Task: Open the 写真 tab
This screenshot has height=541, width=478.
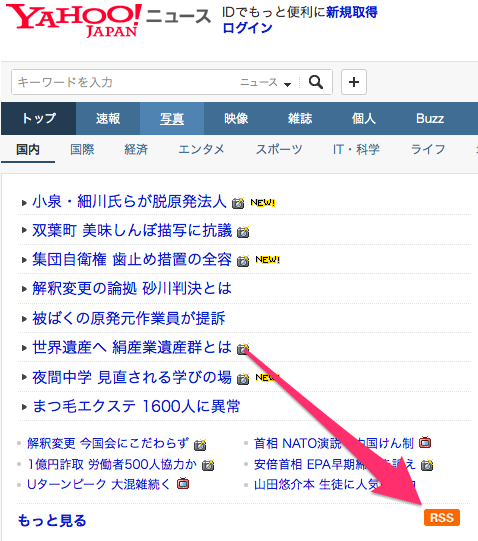Action: point(172,118)
